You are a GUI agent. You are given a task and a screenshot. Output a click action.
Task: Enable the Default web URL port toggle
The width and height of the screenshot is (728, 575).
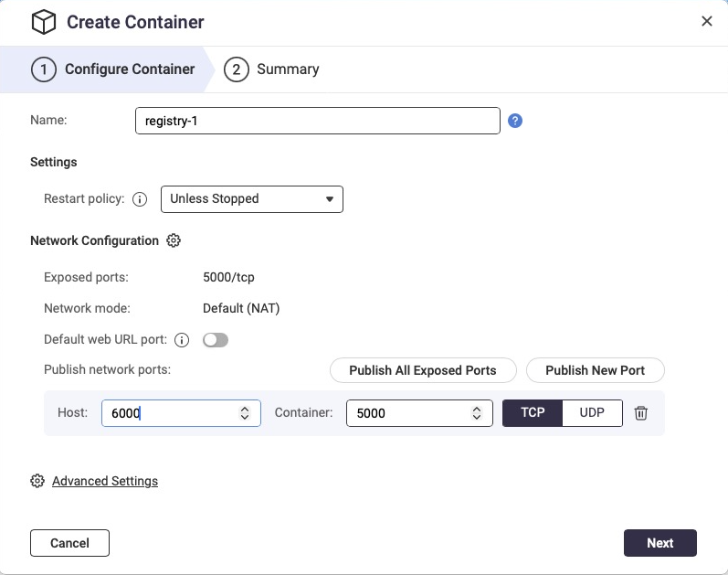(x=216, y=340)
